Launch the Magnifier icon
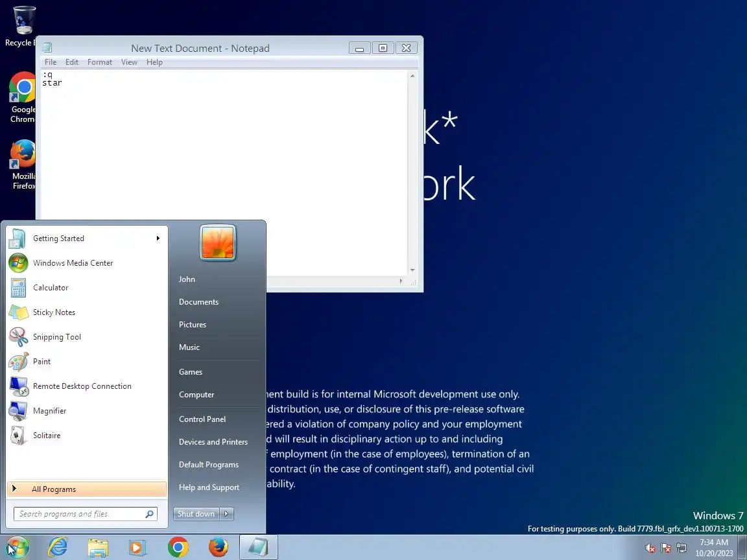The height and width of the screenshot is (560, 747). point(18,411)
